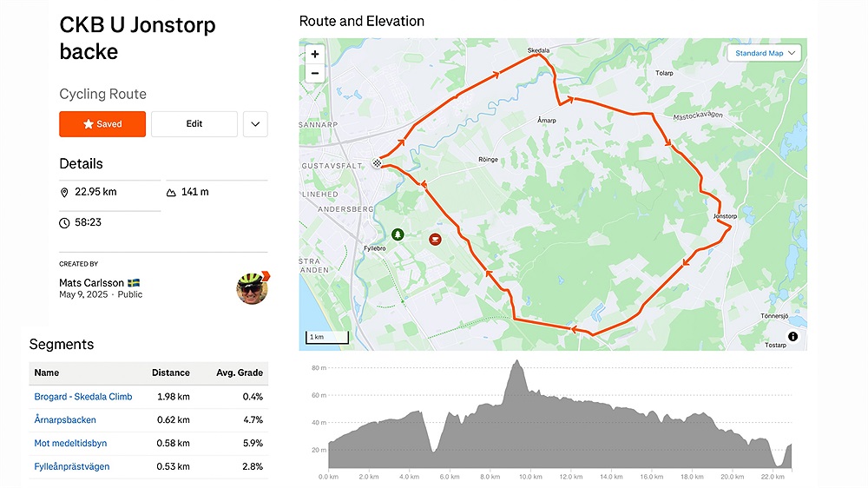The image size is (868, 488).
Task: Expand the more options chevron beside Edit
Action: (255, 124)
